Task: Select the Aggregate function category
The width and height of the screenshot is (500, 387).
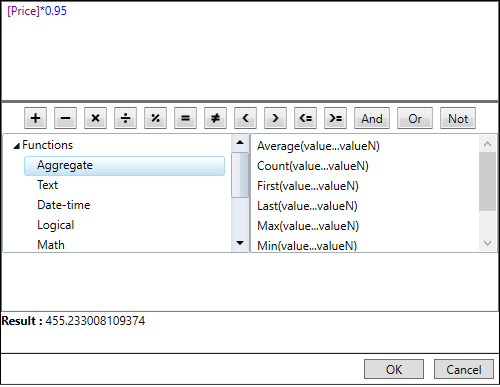Action: pyautogui.click(x=124, y=166)
